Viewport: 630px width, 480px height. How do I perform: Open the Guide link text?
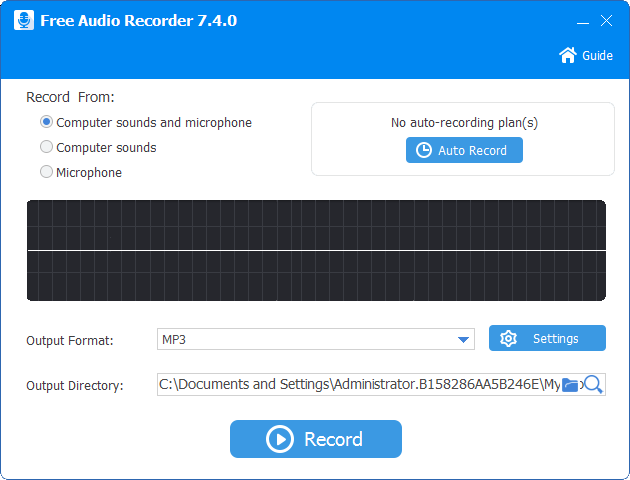pos(598,56)
